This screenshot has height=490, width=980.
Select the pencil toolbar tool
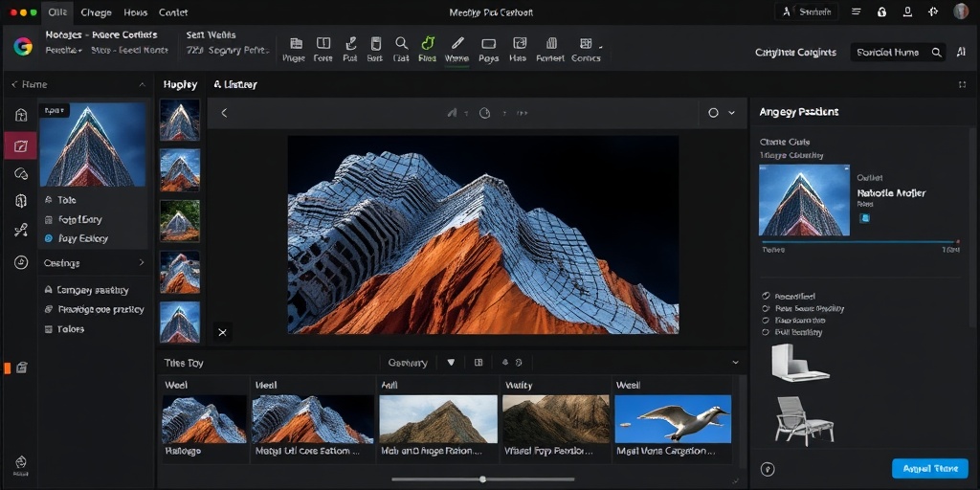(x=457, y=43)
